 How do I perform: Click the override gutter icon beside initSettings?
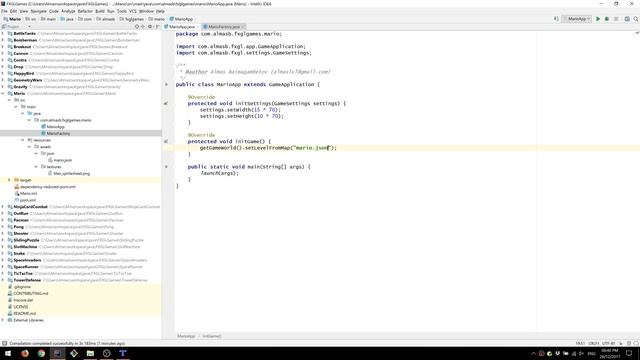pyautogui.click(x=166, y=104)
